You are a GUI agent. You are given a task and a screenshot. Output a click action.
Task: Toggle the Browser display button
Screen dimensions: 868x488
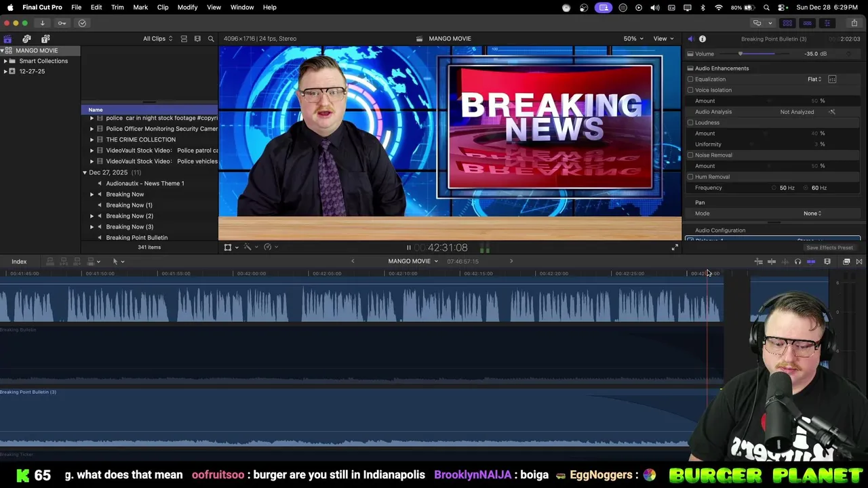pyautogui.click(x=787, y=23)
